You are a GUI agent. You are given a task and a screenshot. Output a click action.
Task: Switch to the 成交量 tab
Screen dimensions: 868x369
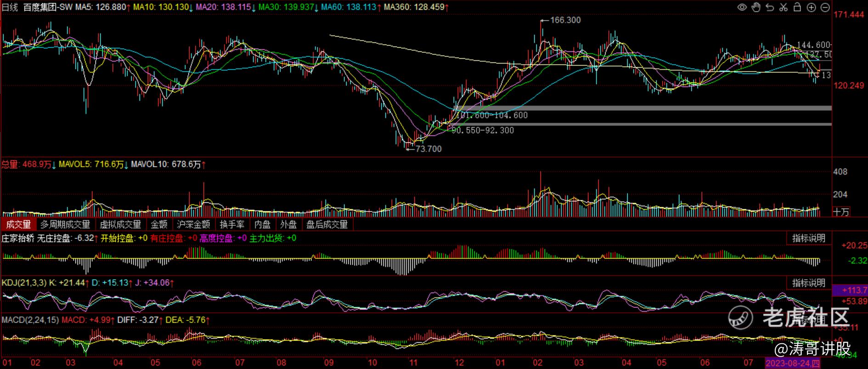tap(18, 224)
